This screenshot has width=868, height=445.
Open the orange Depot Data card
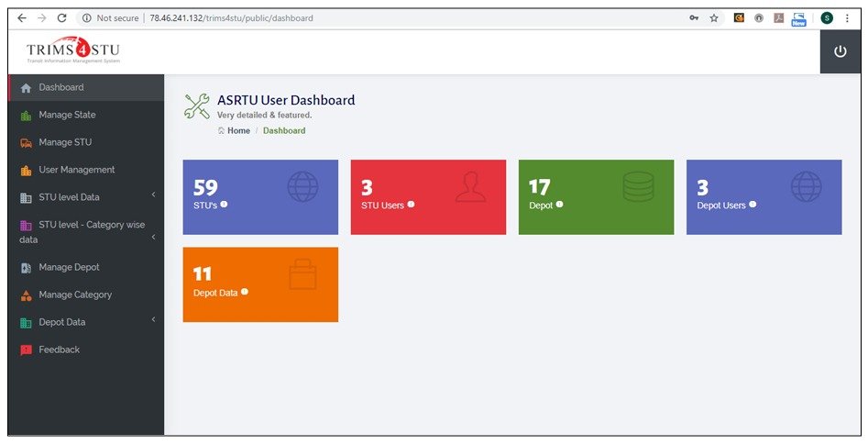tap(260, 284)
